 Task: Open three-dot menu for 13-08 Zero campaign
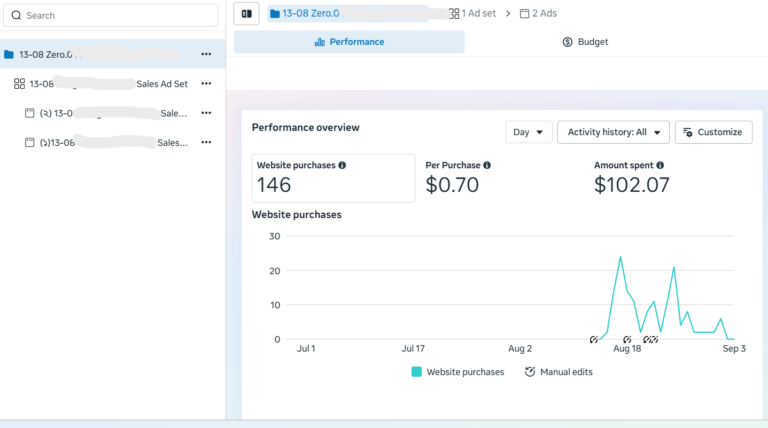coord(206,54)
